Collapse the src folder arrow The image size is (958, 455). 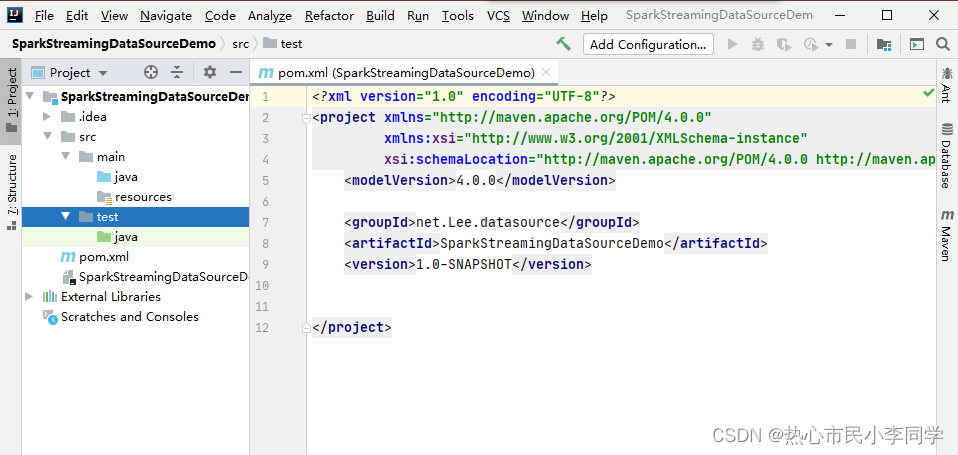click(47, 137)
